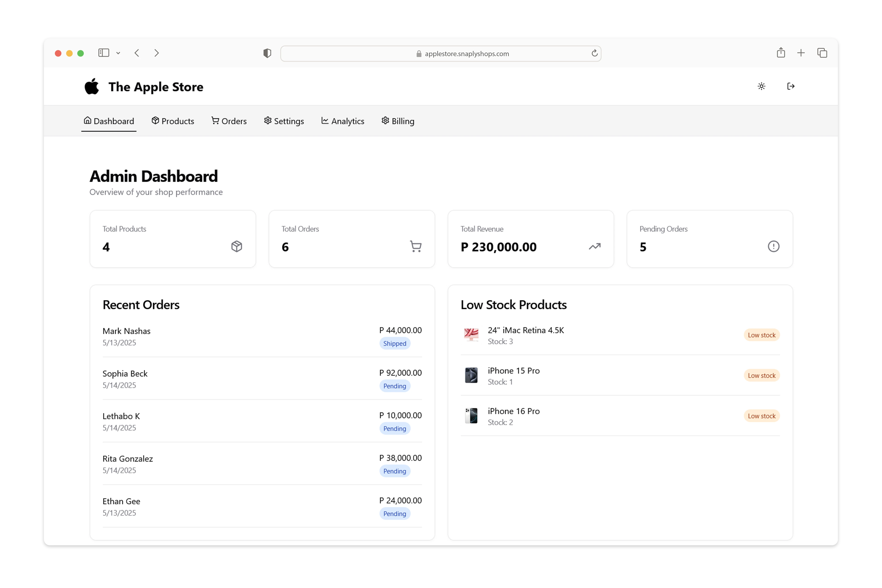Click the back navigation arrow

click(x=137, y=53)
